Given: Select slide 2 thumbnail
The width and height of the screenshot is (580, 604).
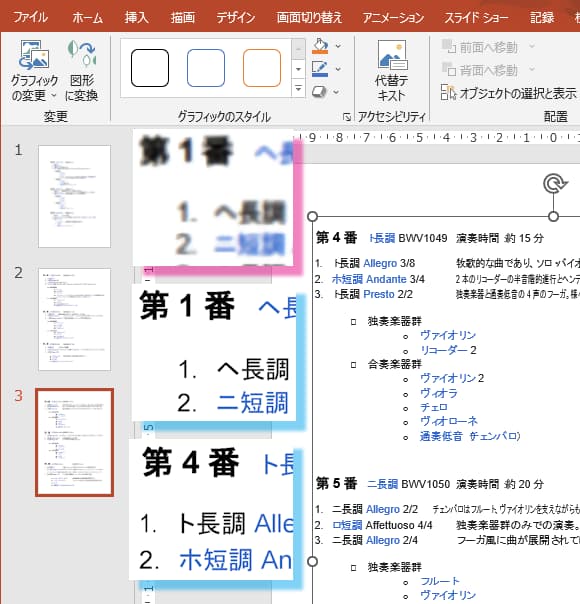Looking at the screenshot, I should [74, 319].
